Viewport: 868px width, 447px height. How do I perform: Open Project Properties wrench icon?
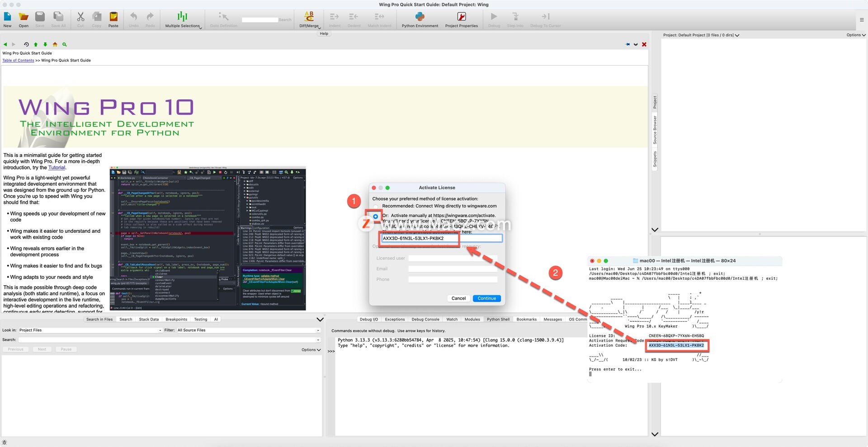(462, 17)
